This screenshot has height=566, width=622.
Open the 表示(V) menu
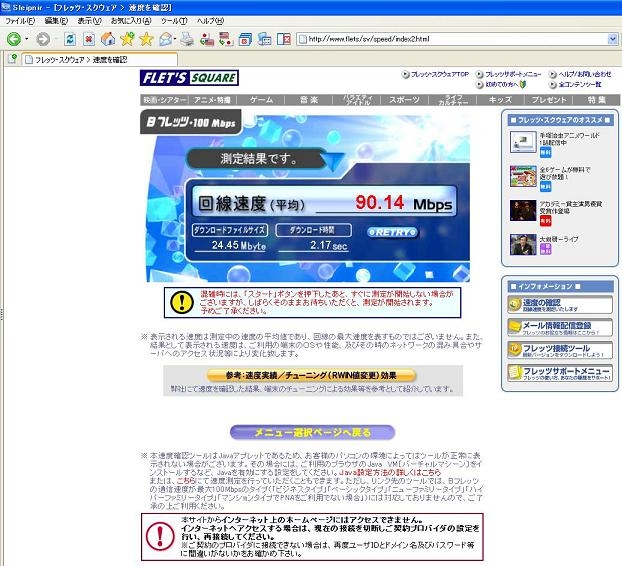coord(89,21)
